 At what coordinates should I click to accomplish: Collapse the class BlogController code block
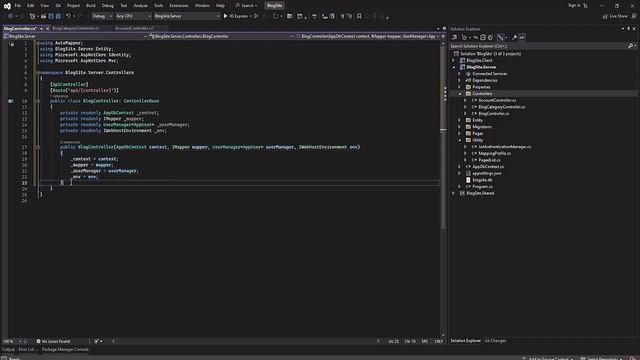point(38,101)
